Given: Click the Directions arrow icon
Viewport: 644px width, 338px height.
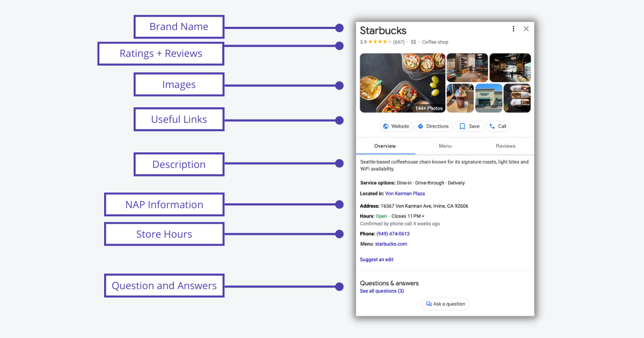Looking at the screenshot, I should 421,127.
